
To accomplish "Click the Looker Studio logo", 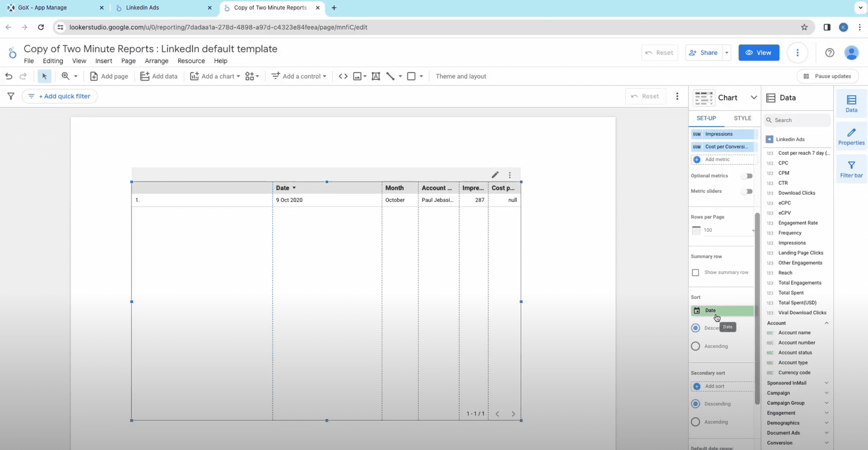I will pos(12,53).
